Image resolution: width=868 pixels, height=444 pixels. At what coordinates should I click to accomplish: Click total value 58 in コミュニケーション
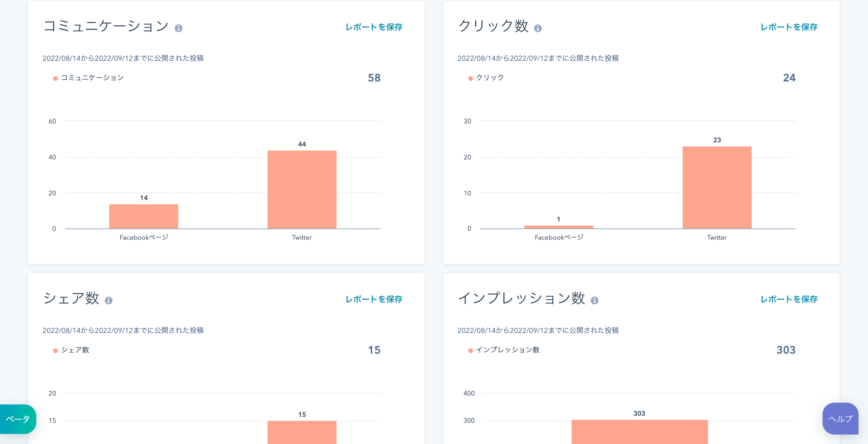pyautogui.click(x=374, y=78)
